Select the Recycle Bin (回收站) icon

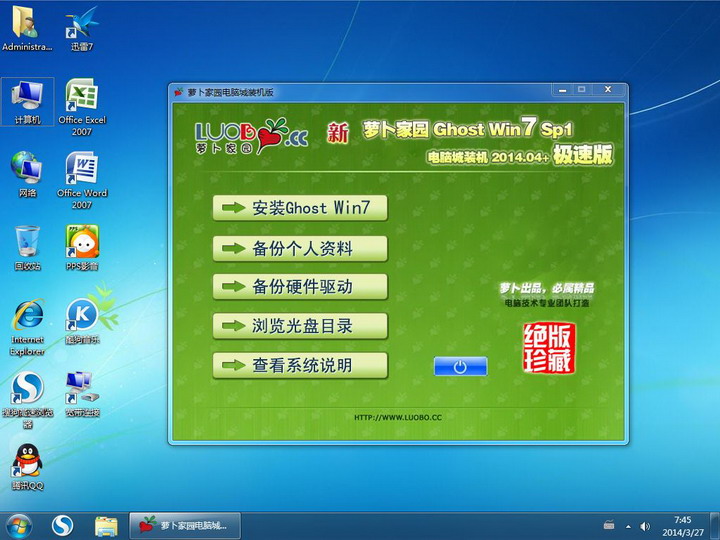click(28, 247)
